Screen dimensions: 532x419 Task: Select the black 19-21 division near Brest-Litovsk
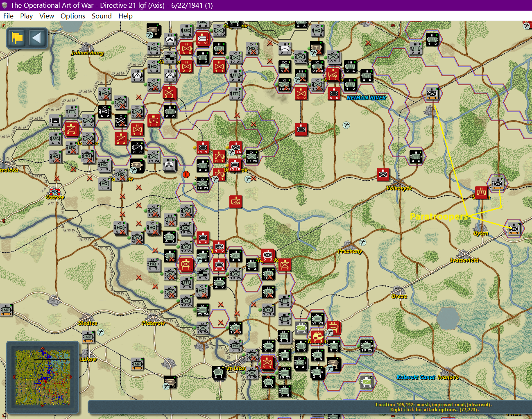285,373
